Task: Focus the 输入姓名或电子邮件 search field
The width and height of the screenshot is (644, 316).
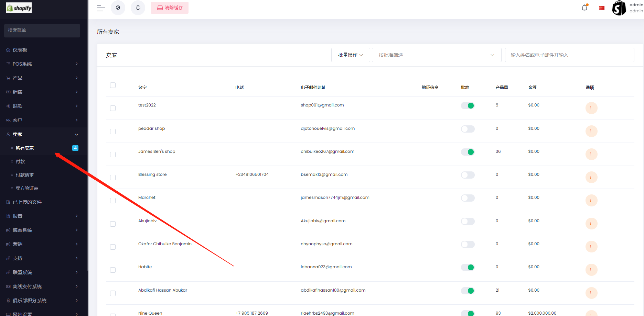Action: (x=569, y=55)
